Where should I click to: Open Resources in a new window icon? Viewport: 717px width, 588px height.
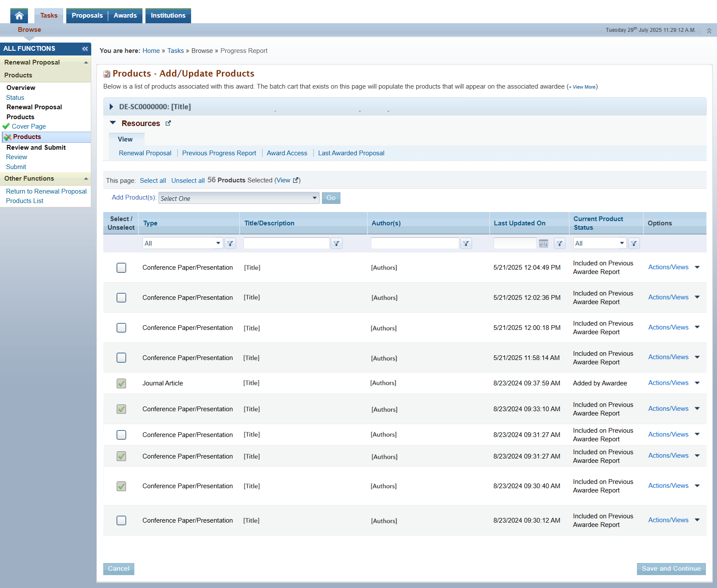168,123
